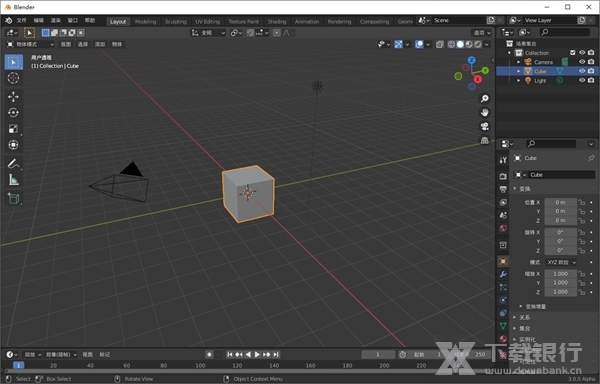Open the Object properties tab

click(503, 262)
